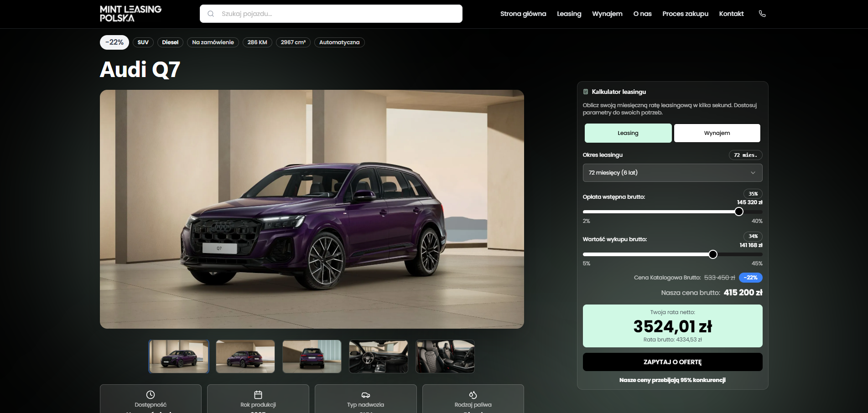Switch calculator to Leasing mode

pos(628,133)
